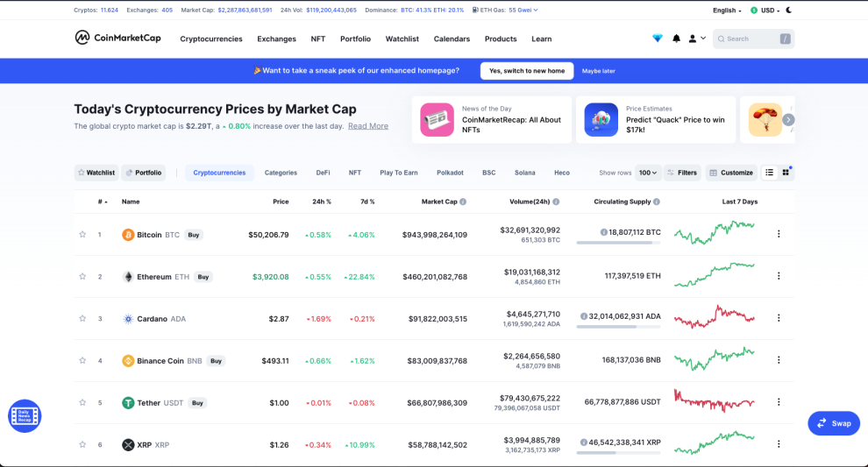Follow the Read More link
Image resolution: width=868 pixels, height=467 pixels.
point(368,126)
